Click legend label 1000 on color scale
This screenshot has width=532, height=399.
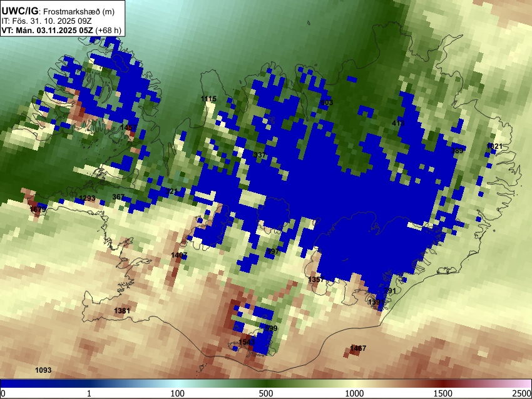(x=354, y=393)
